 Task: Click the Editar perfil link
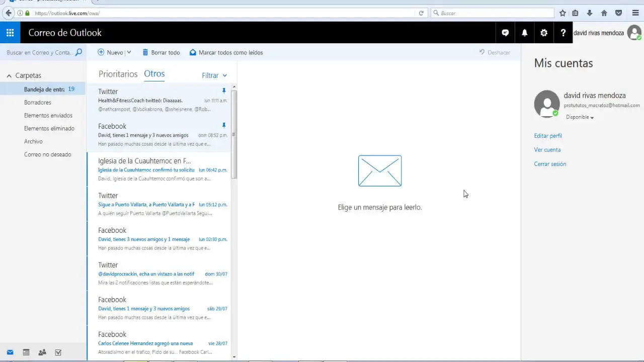click(548, 136)
